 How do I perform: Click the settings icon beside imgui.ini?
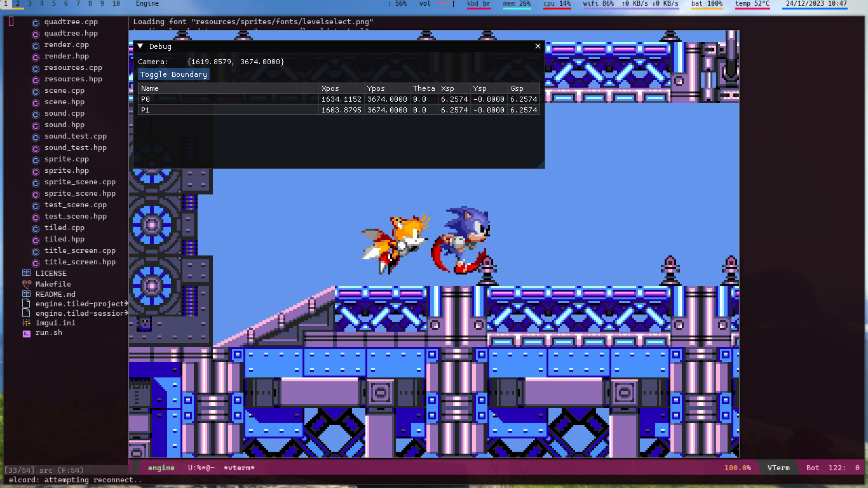click(x=26, y=323)
